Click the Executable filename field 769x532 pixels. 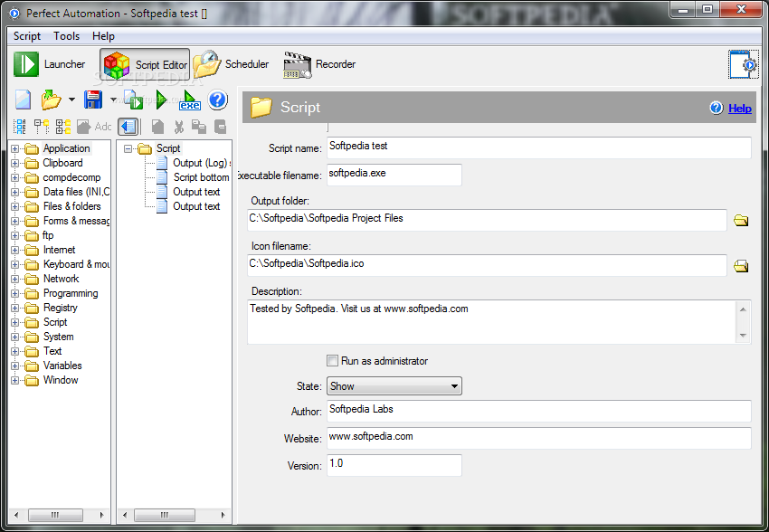coord(394,175)
